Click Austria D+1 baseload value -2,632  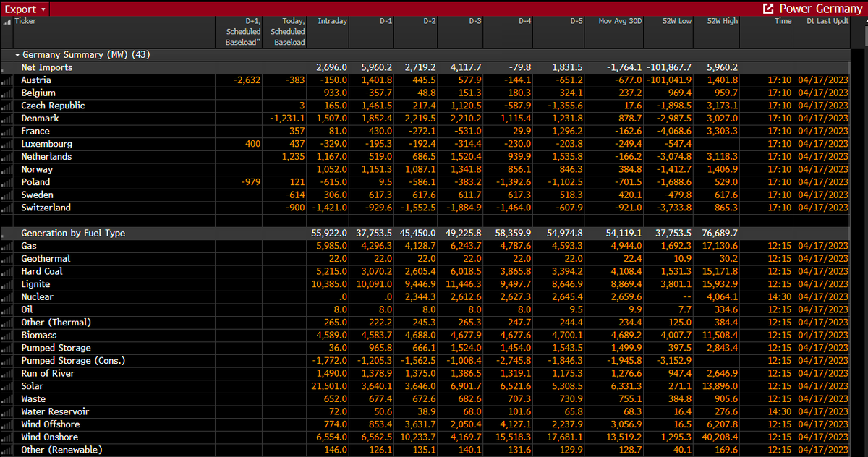click(x=248, y=80)
